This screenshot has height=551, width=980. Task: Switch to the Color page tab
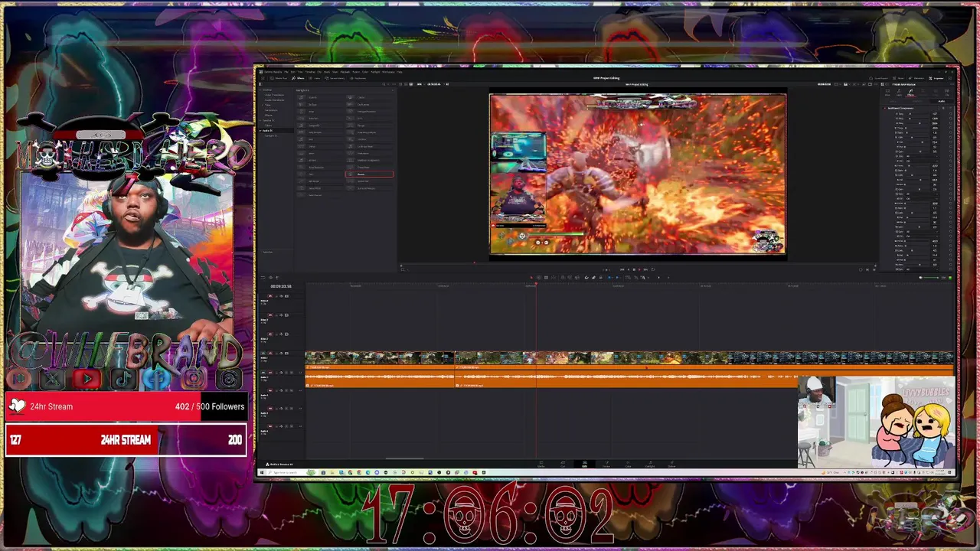[628, 465]
